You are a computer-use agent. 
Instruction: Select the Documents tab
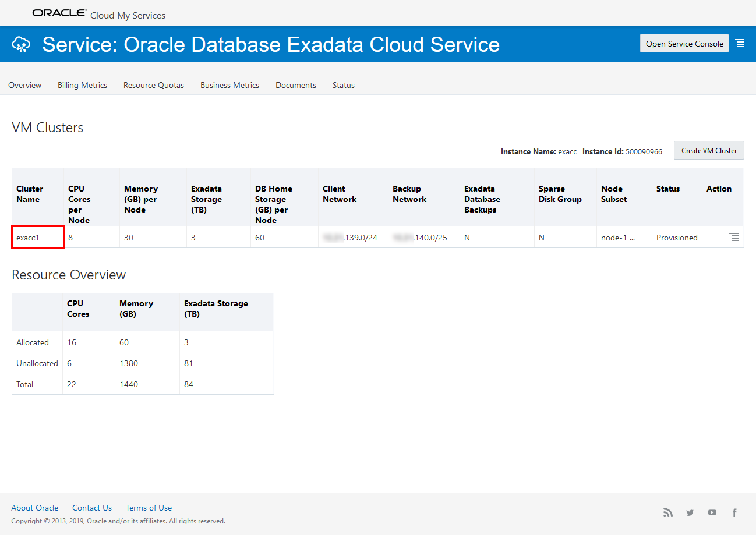coord(296,85)
